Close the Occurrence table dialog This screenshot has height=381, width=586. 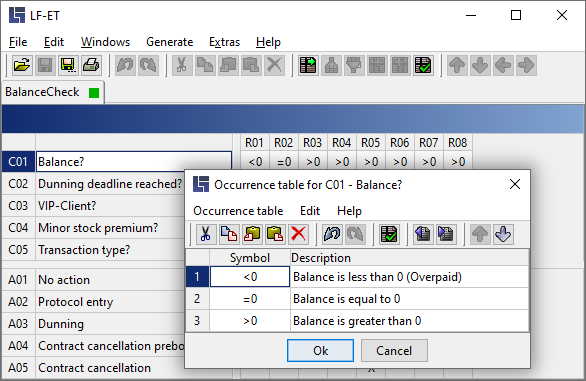coord(515,184)
